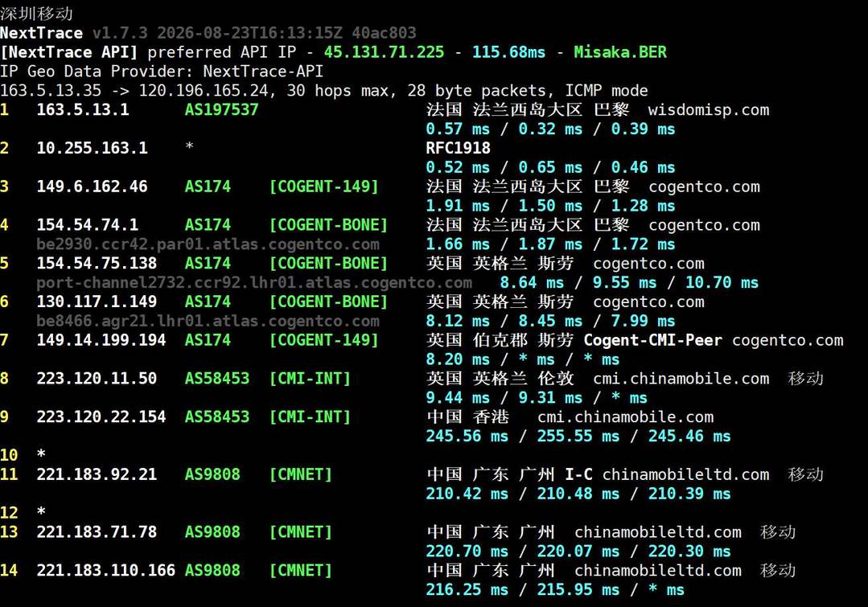Click the 255.55 ms latency value
The width and height of the screenshot is (868, 607).
(578, 436)
